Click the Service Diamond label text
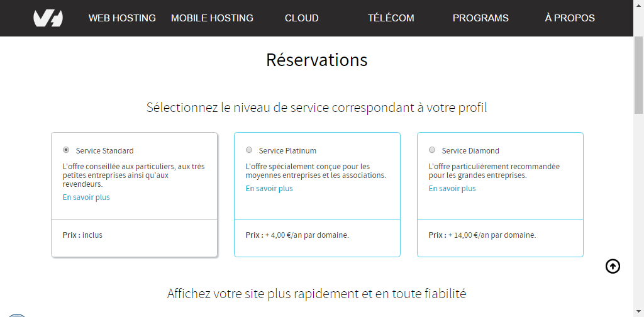Viewport: 644px width, 317px height. 470,151
